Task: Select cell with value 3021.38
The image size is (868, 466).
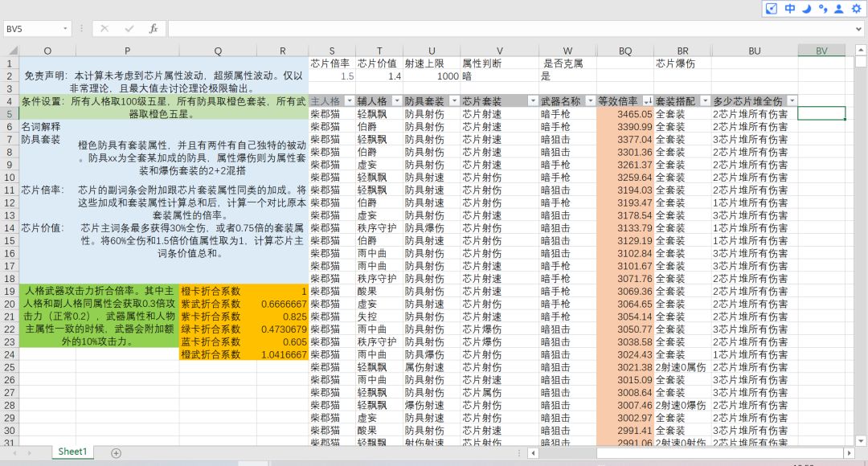Action: point(625,367)
